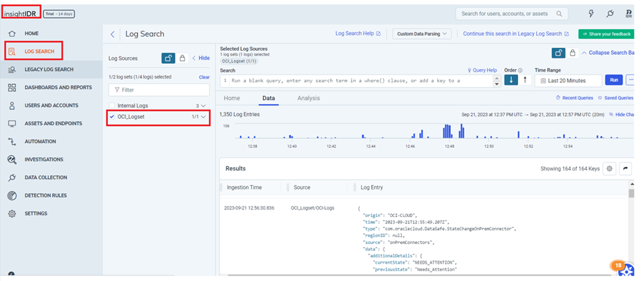Check the Internal Logs checkbox
644x281 pixels.
click(111, 106)
